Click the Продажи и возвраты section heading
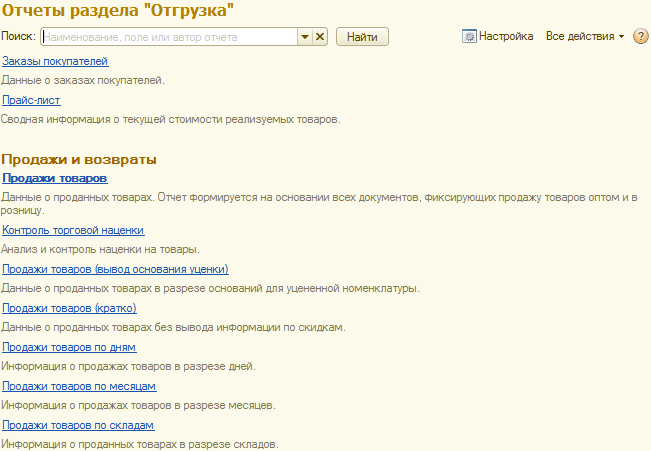The height and width of the screenshot is (451, 651). coord(79,159)
